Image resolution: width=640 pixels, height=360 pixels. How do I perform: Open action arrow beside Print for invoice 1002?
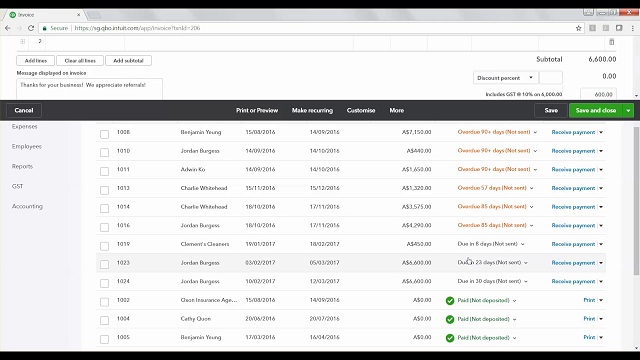601,300
